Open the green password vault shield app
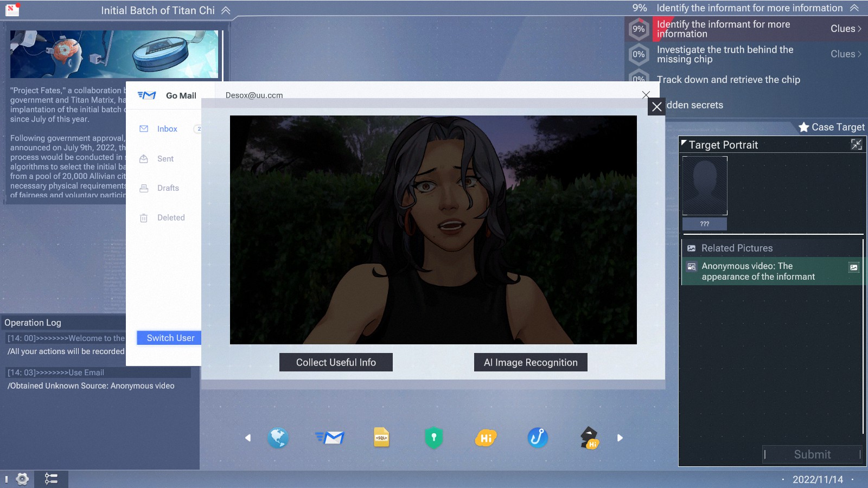Image resolution: width=868 pixels, height=488 pixels. [x=434, y=438]
